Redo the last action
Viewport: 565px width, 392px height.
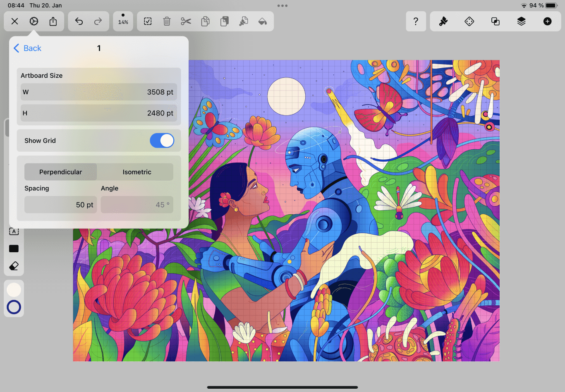click(x=98, y=22)
